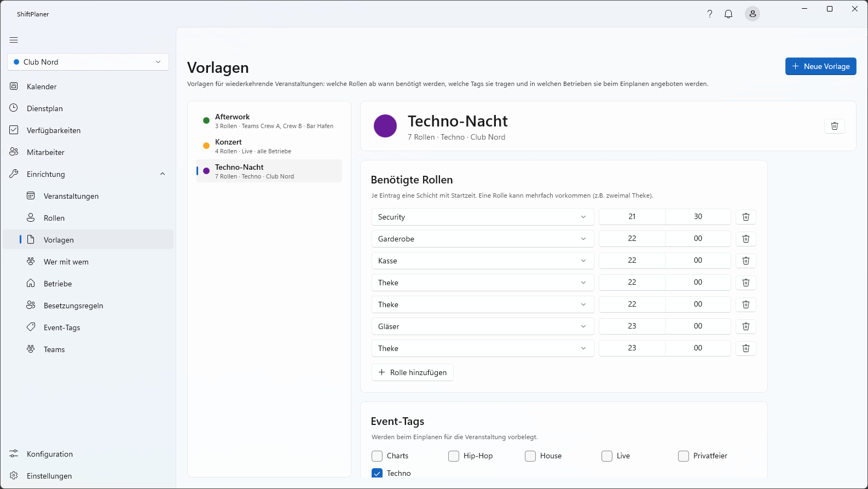
Task: Select the Afterwork template
Action: click(269, 121)
